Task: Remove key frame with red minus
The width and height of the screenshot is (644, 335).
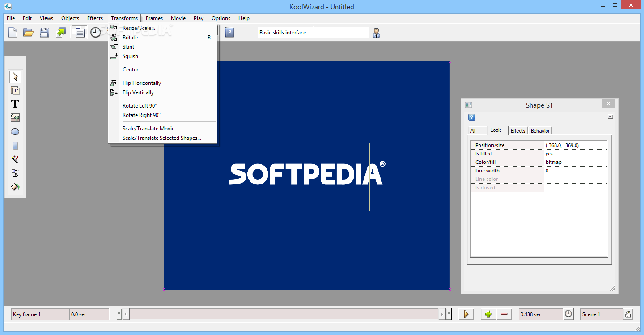Action: pyautogui.click(x=504, y=314)
